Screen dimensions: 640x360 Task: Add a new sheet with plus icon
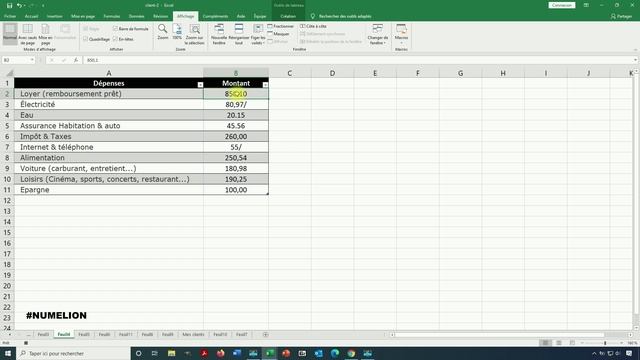coord(265,334)
